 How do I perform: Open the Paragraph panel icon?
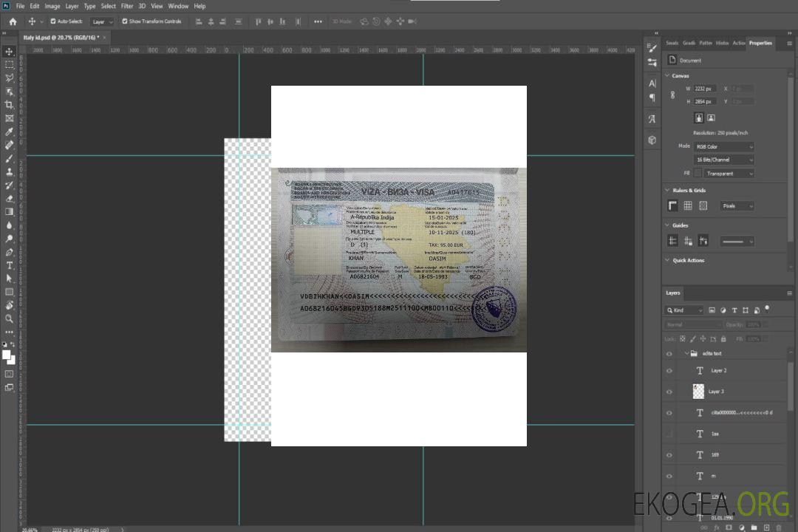[x=652, y=98]
